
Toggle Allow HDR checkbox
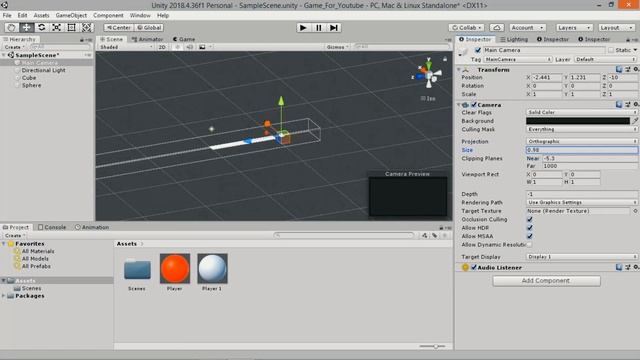pos(529,228)
